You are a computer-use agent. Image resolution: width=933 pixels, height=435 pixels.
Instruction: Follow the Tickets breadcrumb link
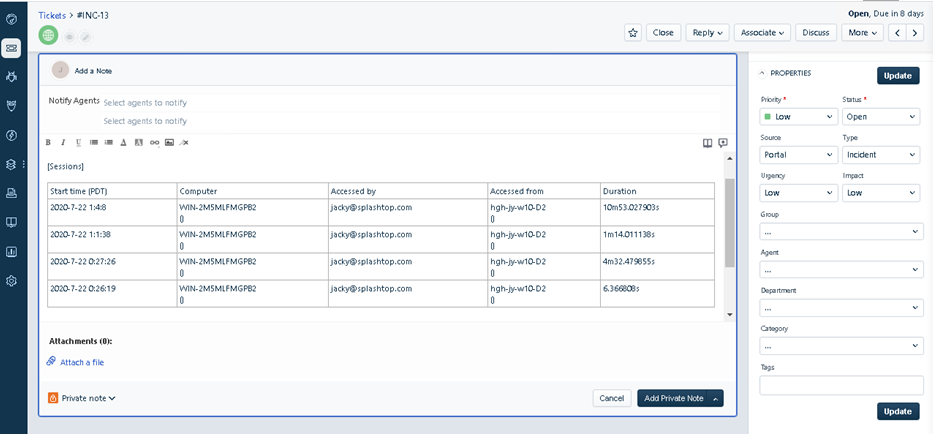[52, 15]
